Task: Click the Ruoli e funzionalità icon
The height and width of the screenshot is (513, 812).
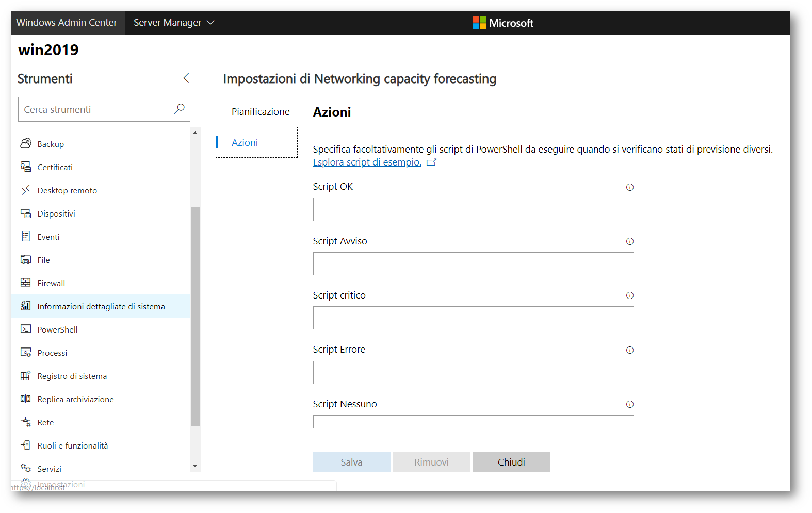Action: (26, 445)
